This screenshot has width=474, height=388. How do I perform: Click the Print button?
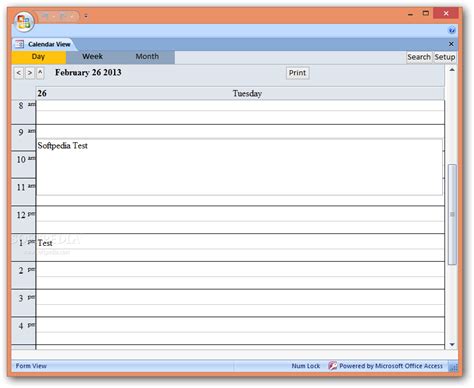[x=297, y=73]
